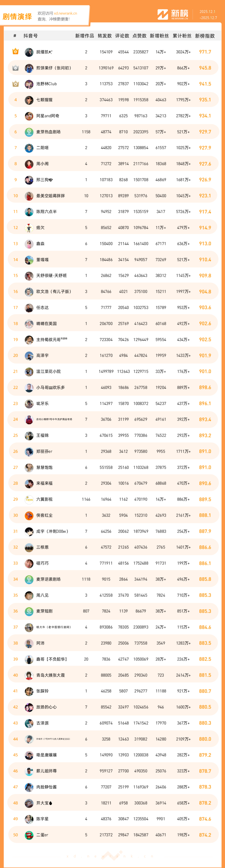
Task: Open the avatar of 麦芽热血剧场
Action: pos(29,132)
